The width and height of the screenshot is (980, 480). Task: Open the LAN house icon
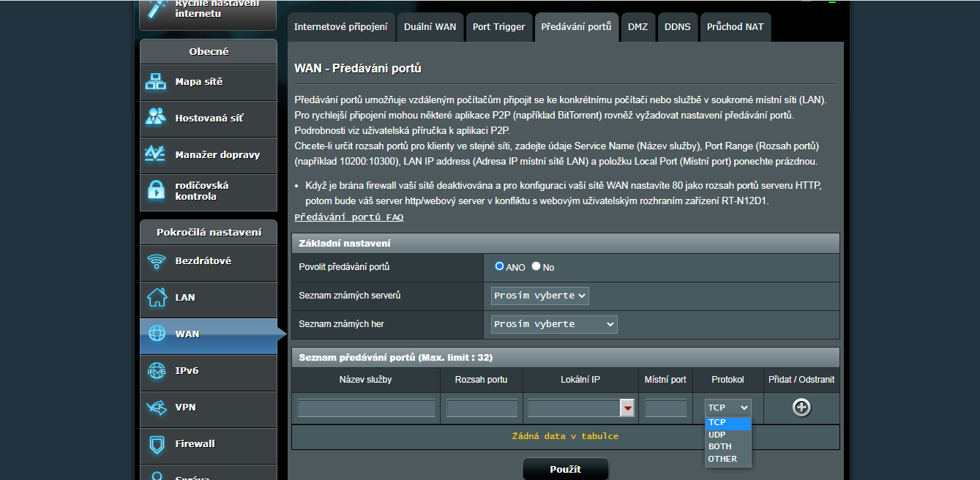pos(157,298)
